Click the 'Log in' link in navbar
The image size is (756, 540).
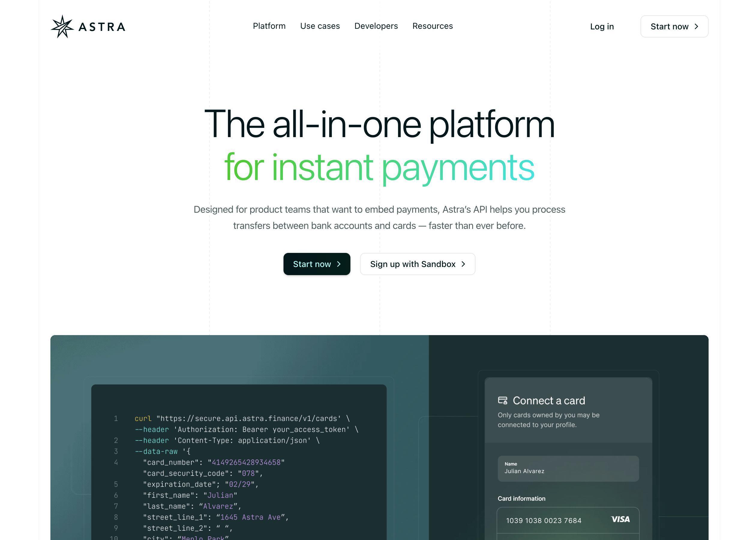click(x=602, y=26)
